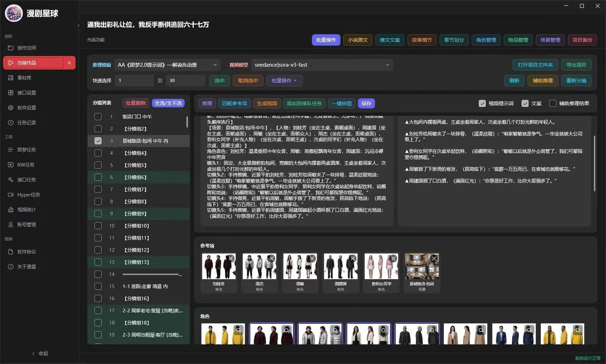Screen dimensions: 606x364
Task: Click the 批量删除 button
Action: pyautogui.click(x=136, y=103)
